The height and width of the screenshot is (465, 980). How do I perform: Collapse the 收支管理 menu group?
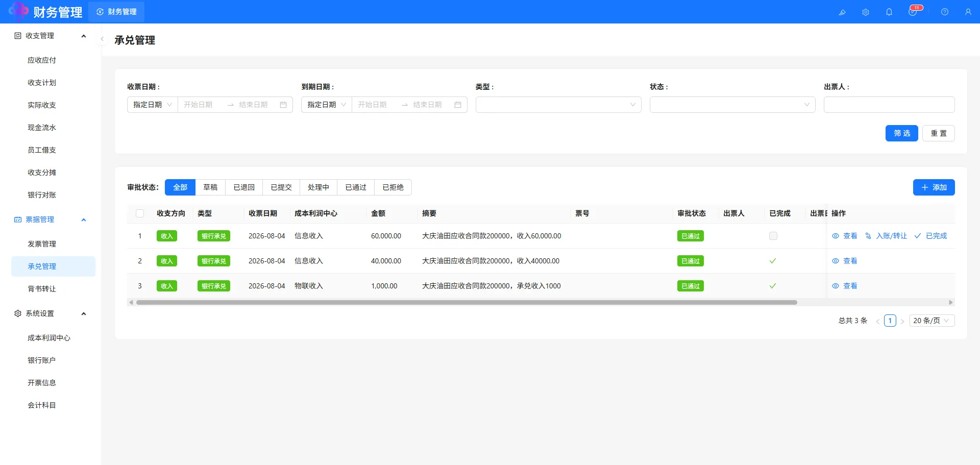(x=84, y=36)
